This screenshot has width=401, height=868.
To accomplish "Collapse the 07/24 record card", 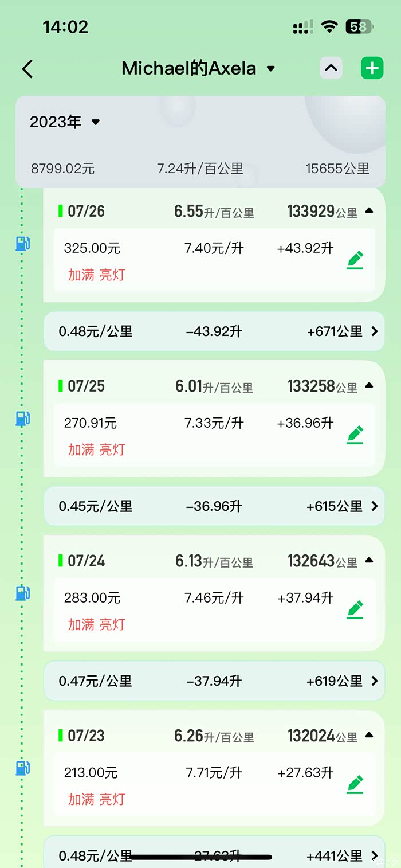I will coord(369,560).
